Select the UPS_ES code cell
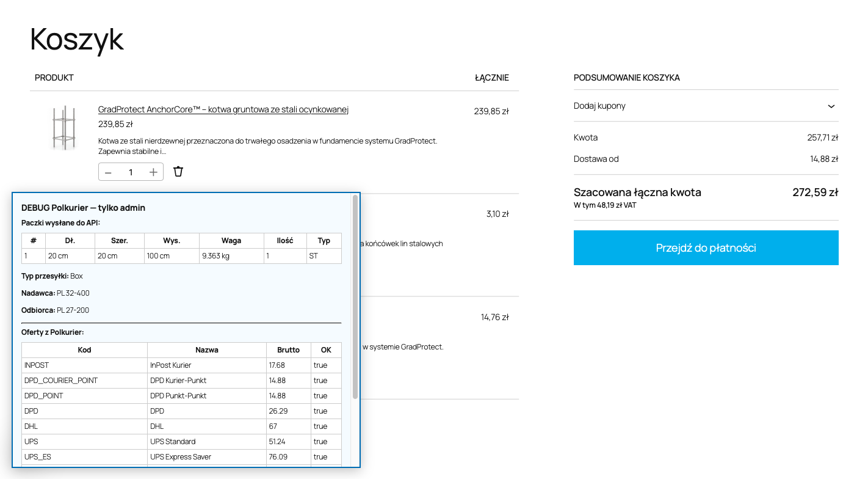Screen dimensions: 868x479 (x=84, y=457)
